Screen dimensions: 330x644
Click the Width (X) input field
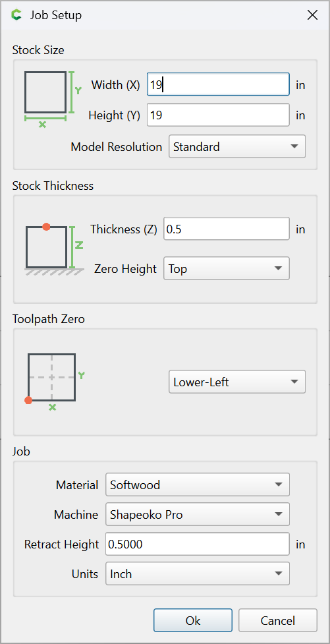[219, 84]
